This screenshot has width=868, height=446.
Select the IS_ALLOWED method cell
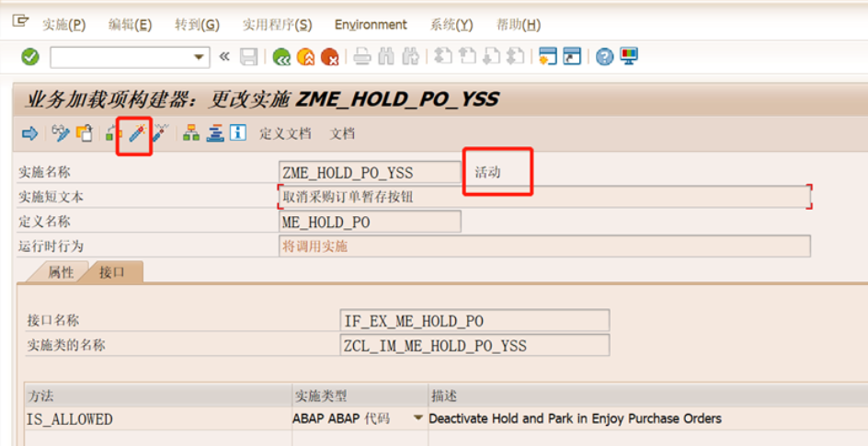point(158,419)
